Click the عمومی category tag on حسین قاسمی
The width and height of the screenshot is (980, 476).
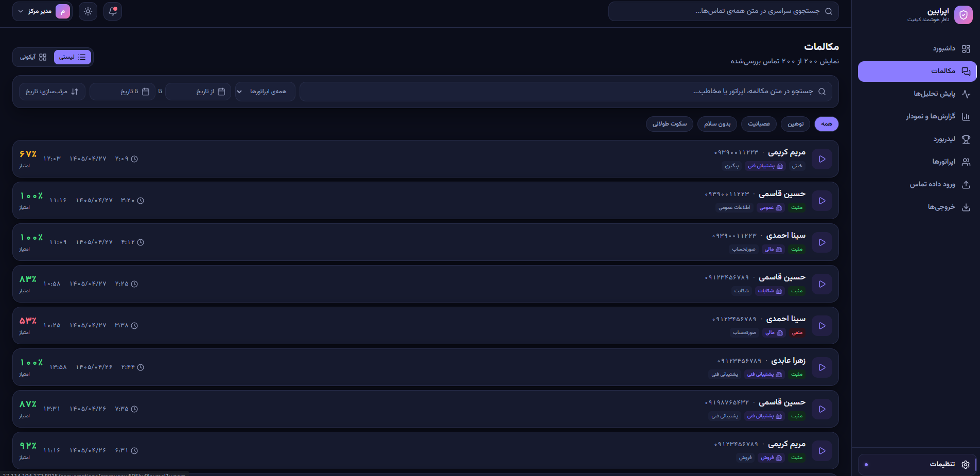(771, 208)
